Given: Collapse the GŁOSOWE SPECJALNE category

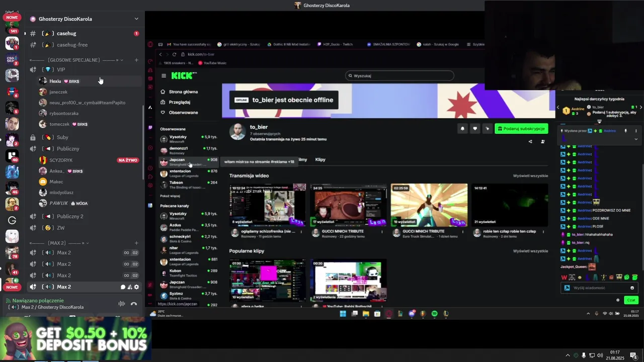Looking at the screenshot, I should tap(75, 60).
